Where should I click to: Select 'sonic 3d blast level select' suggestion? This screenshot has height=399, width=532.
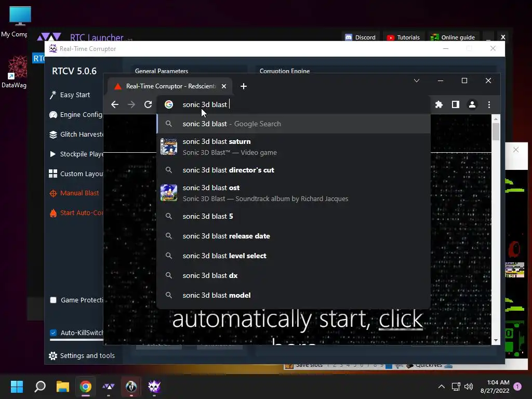pyautogui.click(x=294, y=256)
